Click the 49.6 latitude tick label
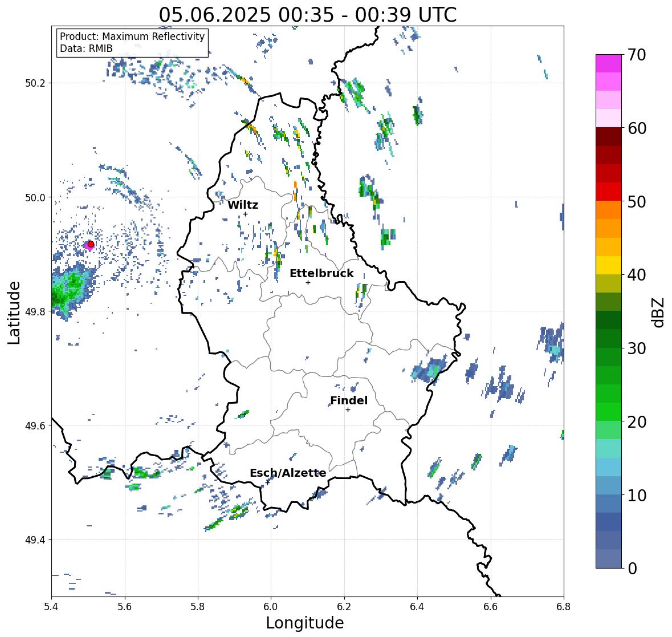The width and height of the screenshot is (672, 637). [35, 425]
